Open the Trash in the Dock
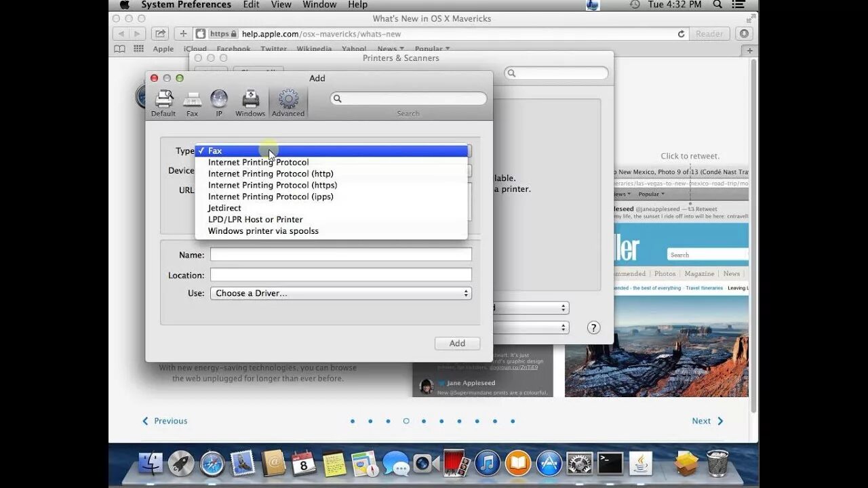The height and width of the screenshot is (488, 868). (717, 464)
